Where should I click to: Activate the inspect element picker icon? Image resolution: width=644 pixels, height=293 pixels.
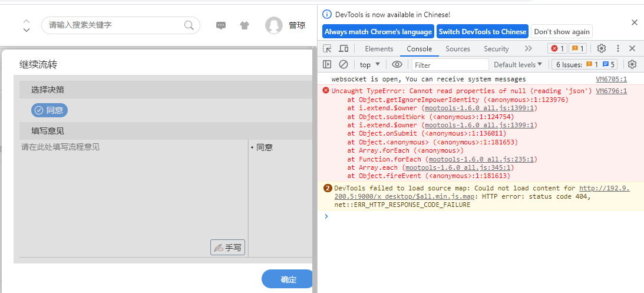(327, 48)
